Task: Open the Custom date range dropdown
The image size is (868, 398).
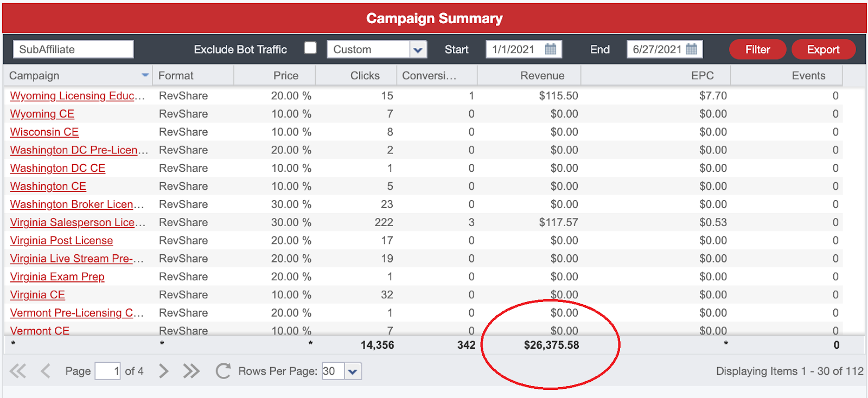Action: click(x=417, y=50)
